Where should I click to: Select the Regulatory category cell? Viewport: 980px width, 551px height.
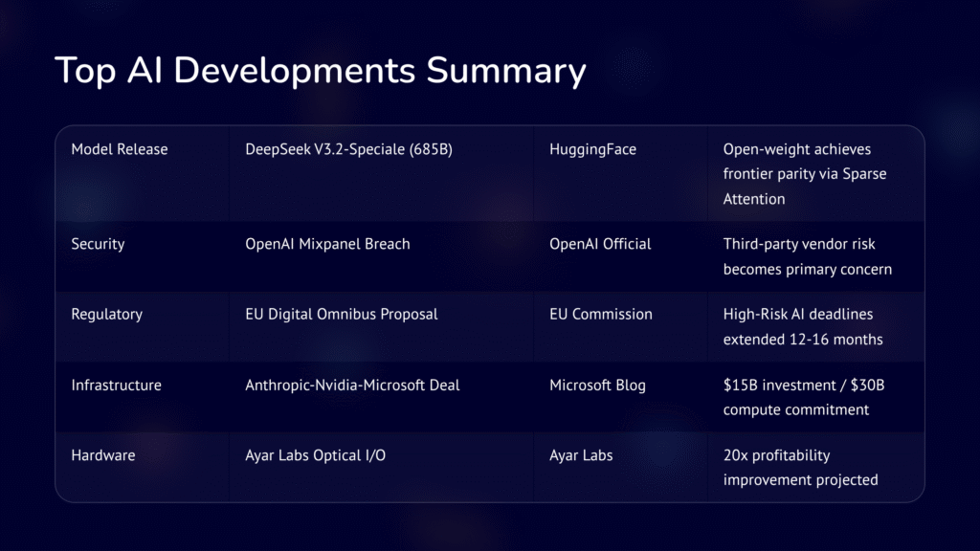pos(106,314)
